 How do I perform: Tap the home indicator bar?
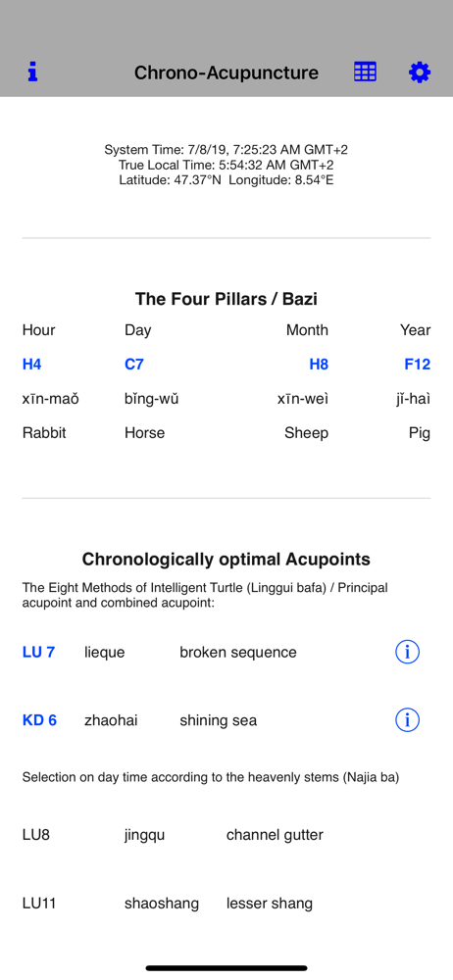(x=226, y=968)
